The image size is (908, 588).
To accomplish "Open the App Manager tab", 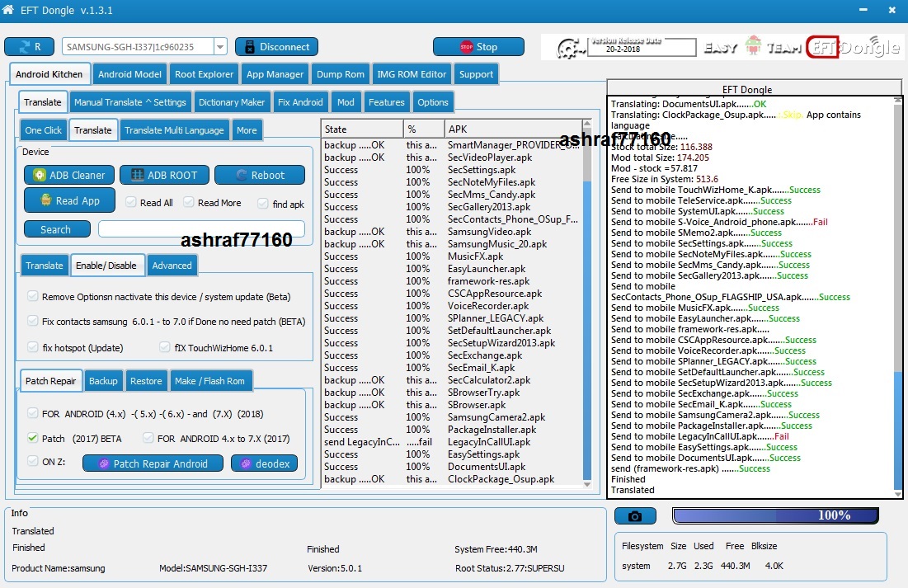I will (x=275, y=74).
